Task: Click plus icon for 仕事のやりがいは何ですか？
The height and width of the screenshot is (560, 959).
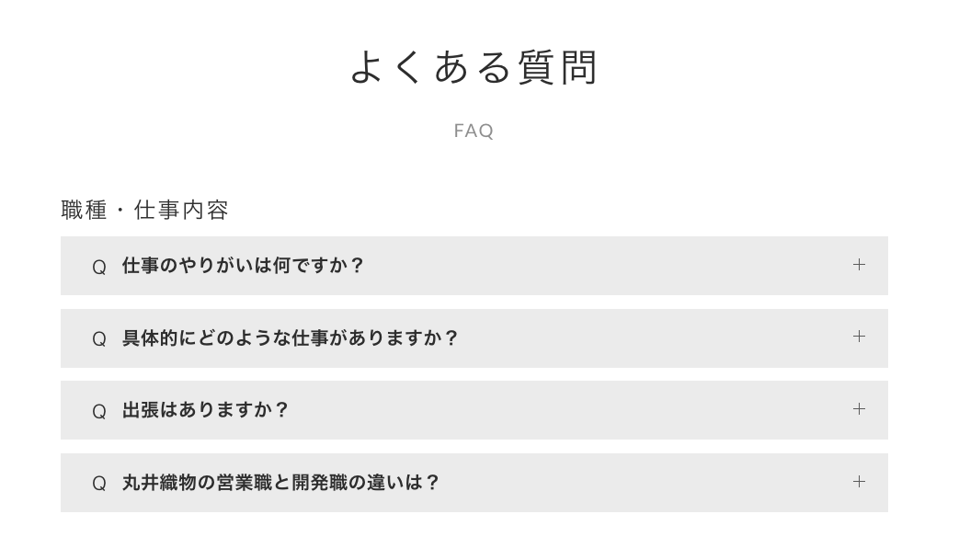Action: [x=859, y=265]
